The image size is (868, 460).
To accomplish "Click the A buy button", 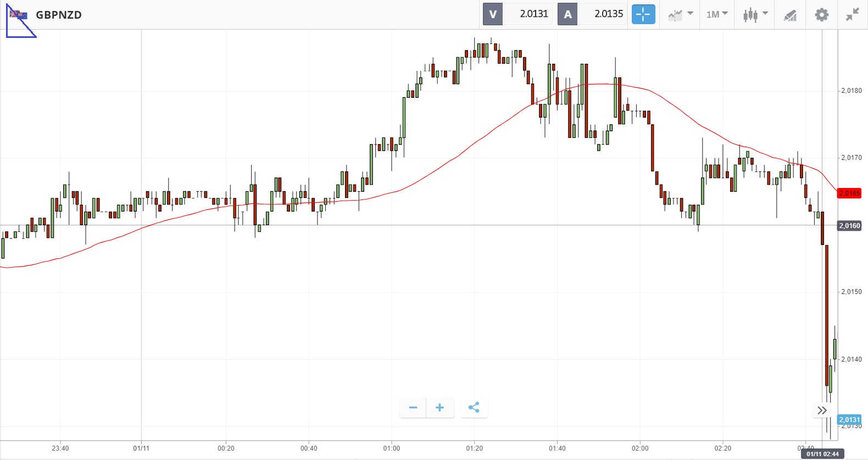I will tap(567, 14).
